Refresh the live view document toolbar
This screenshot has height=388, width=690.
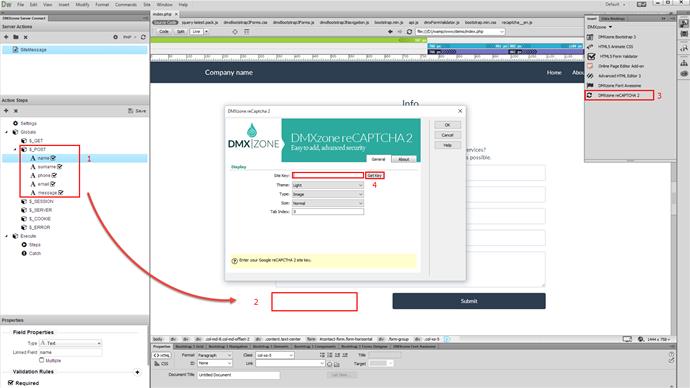(x=409, y=32)
